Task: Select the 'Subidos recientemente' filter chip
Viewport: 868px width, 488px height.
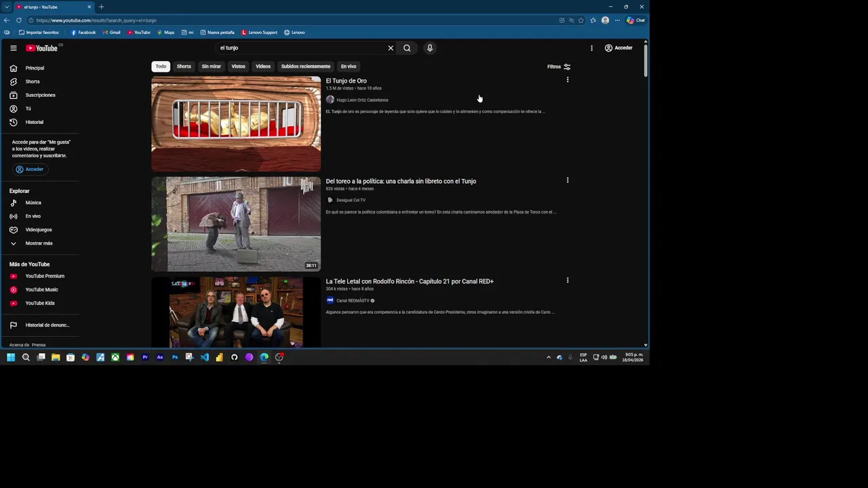Action: coord(306,66)
